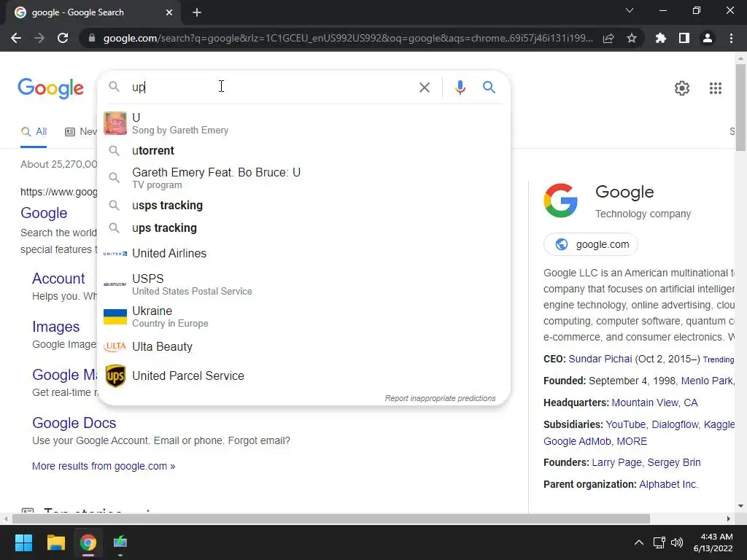Open the Chrome three-dot menu
This screenshot has height=560, width=747.
pos(731,38)
